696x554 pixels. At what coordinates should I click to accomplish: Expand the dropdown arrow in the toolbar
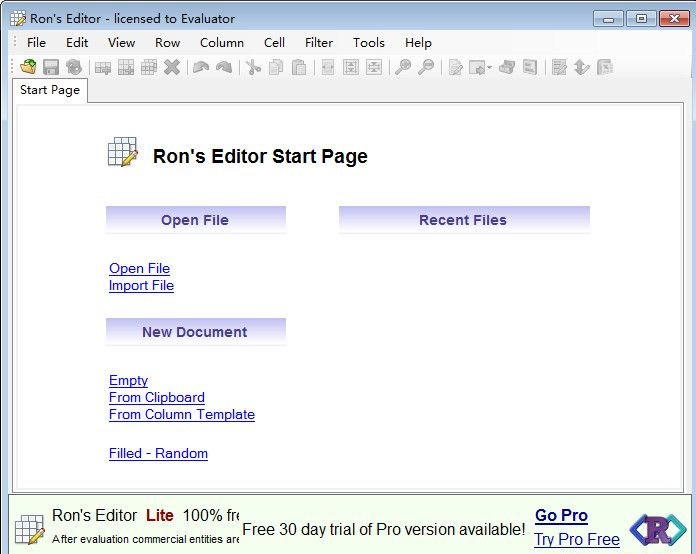(x=489, y=68)
